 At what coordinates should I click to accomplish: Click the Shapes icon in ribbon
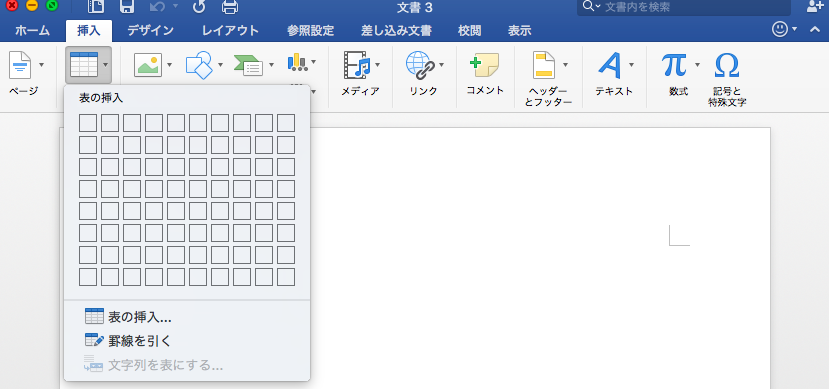click(199, 65)
